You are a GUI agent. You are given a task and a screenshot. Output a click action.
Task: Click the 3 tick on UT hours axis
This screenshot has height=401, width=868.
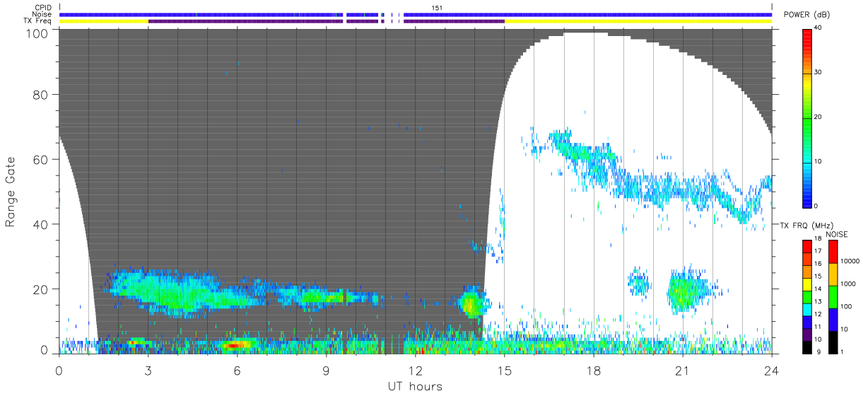(x=148, y=371)
